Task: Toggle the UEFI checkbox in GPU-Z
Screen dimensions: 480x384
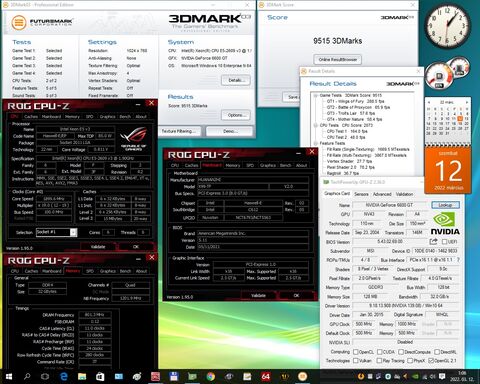Action: [445, 242]
